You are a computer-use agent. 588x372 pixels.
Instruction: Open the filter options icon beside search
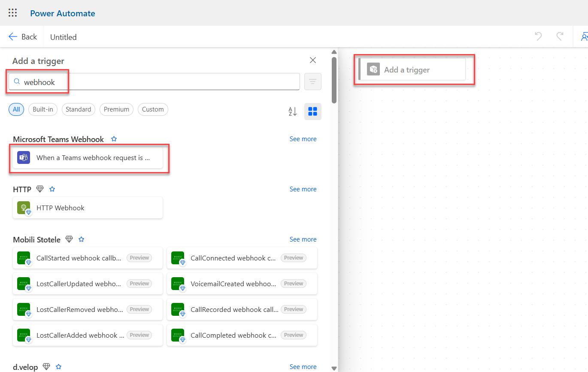313,82
